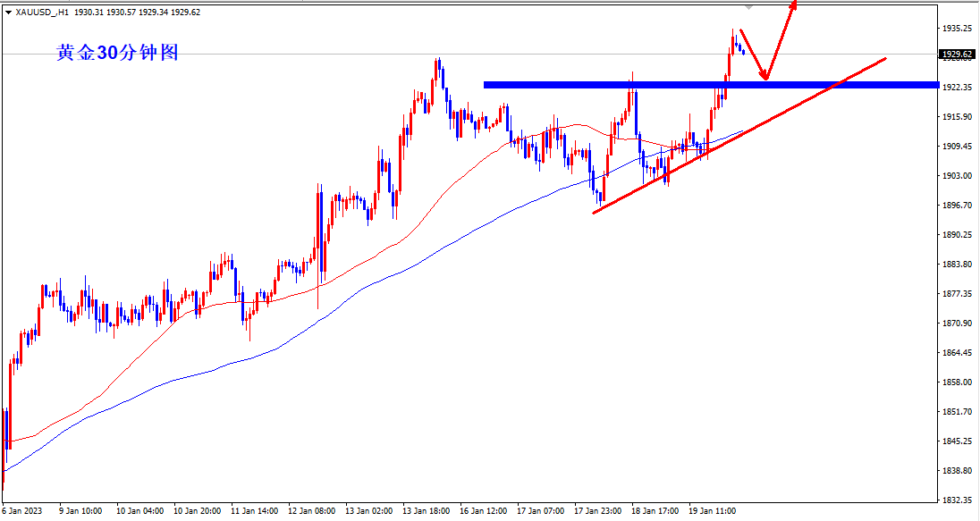Screen dimensions: 980x521
Task: Click the 1903.00 price scale label
Action: (957, 175)
